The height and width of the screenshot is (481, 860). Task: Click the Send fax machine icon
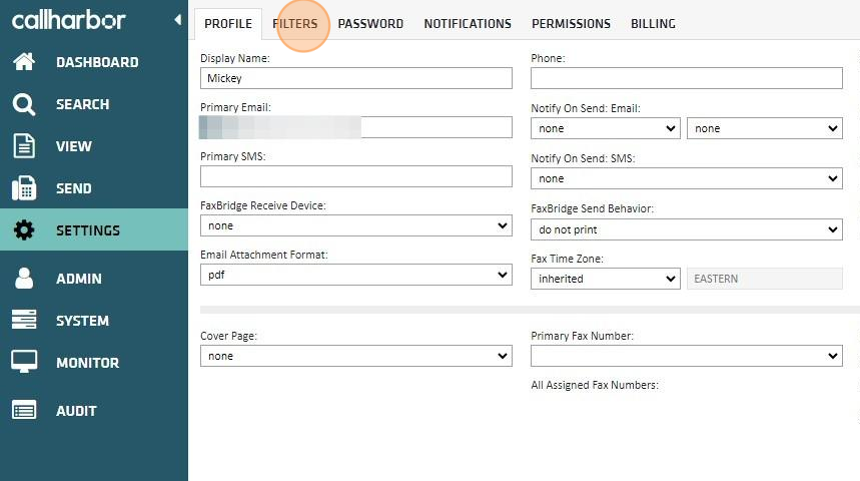click(x=24, y=188)
